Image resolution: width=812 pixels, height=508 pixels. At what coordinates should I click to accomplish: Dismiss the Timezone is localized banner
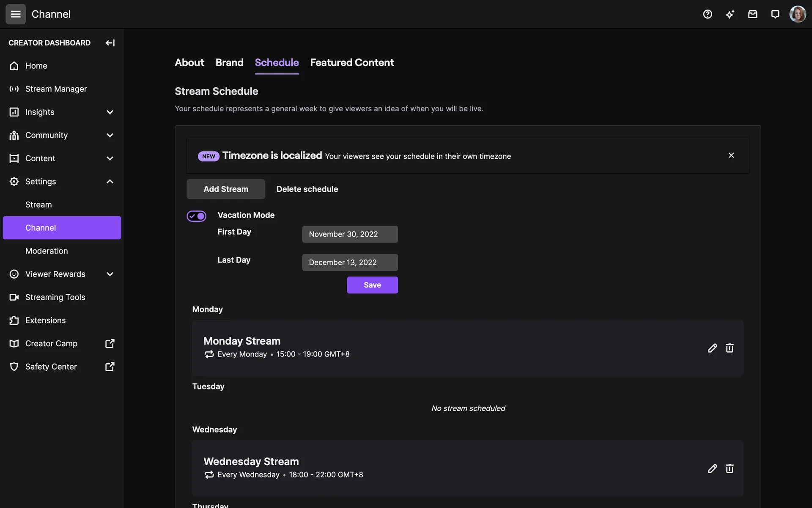[731, 155]
